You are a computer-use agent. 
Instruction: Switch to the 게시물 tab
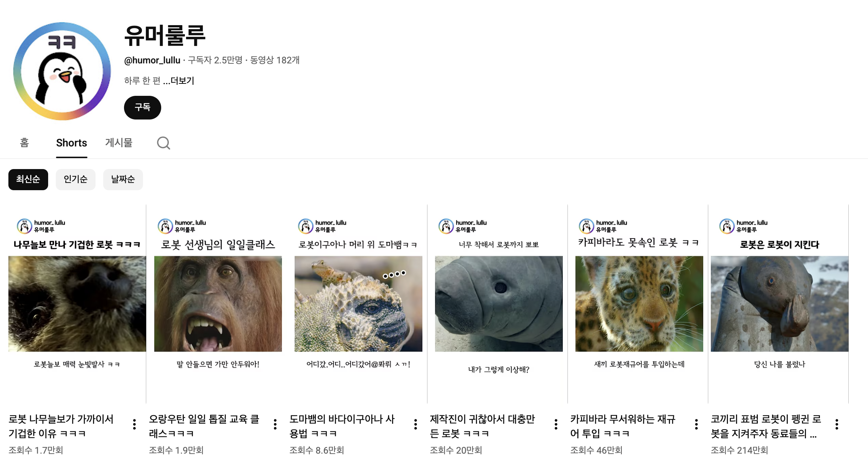pos(119,142)
